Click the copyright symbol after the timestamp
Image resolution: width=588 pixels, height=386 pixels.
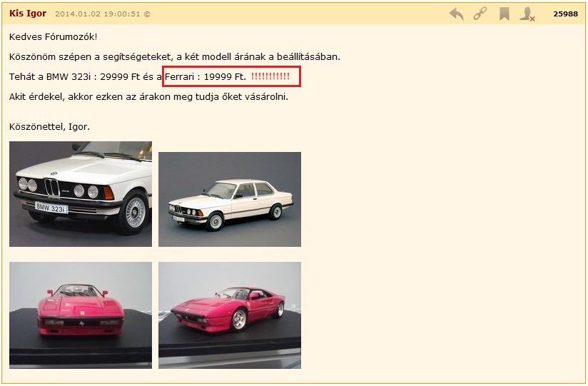click(147, 14)
